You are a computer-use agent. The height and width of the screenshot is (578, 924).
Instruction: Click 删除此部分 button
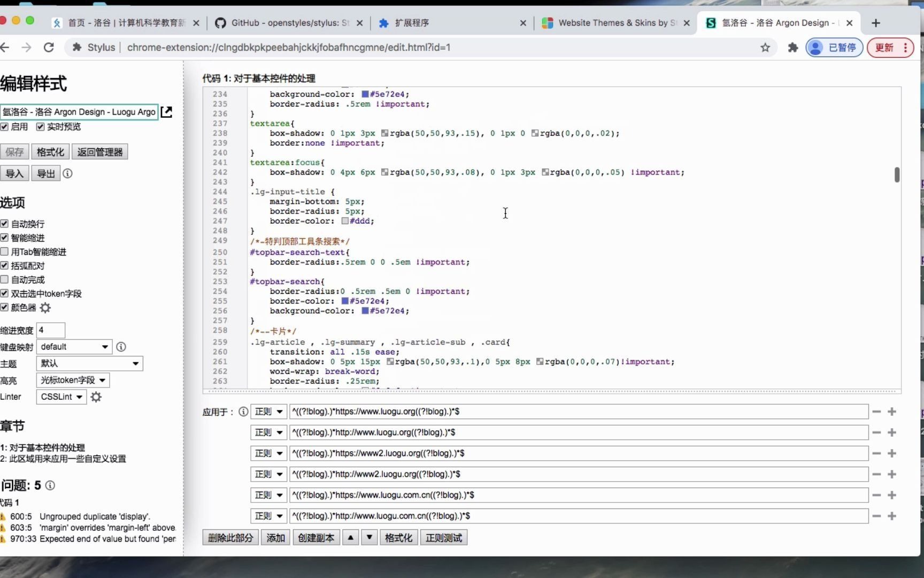click(230, 537)
